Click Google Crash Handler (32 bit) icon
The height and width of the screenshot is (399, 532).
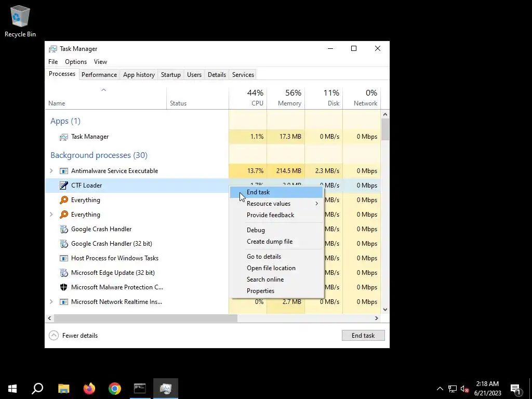[x=63, y=244]
